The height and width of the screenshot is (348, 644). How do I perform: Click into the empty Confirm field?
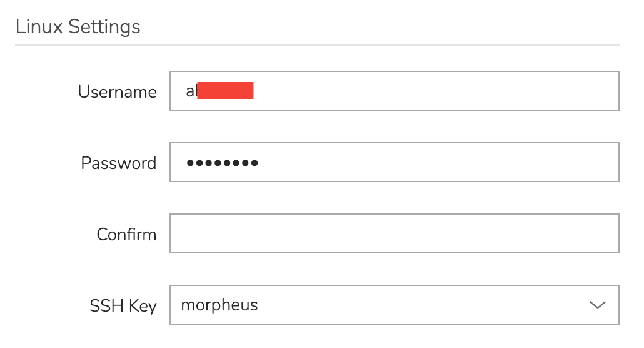pyautogui.click(x=395, y=233)
